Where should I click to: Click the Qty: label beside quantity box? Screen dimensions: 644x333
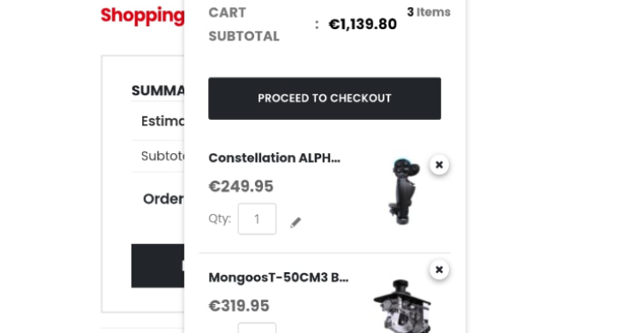pos(220,218)
